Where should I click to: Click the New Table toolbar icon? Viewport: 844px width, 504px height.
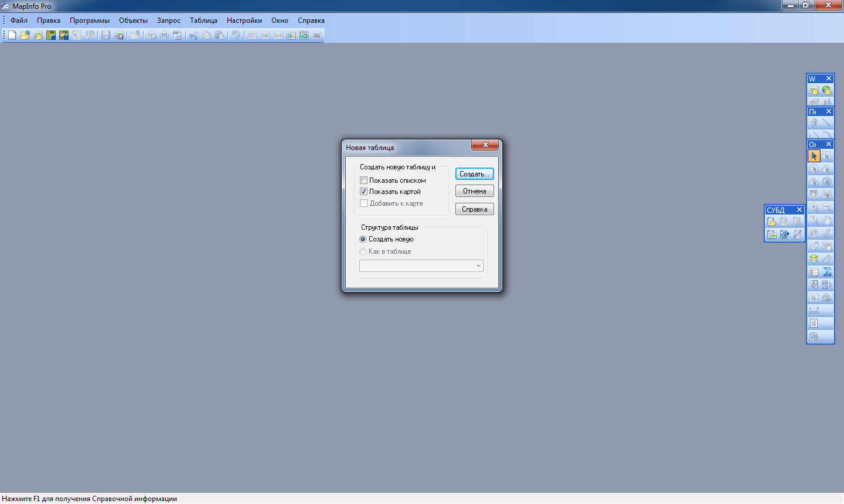pos(12,35)
